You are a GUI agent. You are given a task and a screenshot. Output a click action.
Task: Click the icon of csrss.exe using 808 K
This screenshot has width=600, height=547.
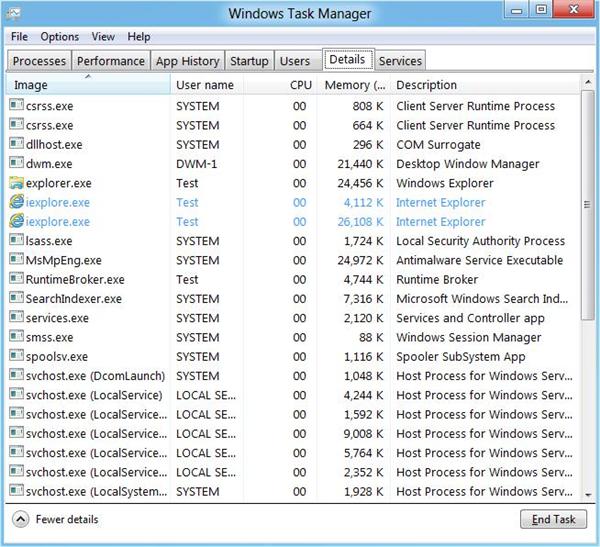(x=16, y=105)
